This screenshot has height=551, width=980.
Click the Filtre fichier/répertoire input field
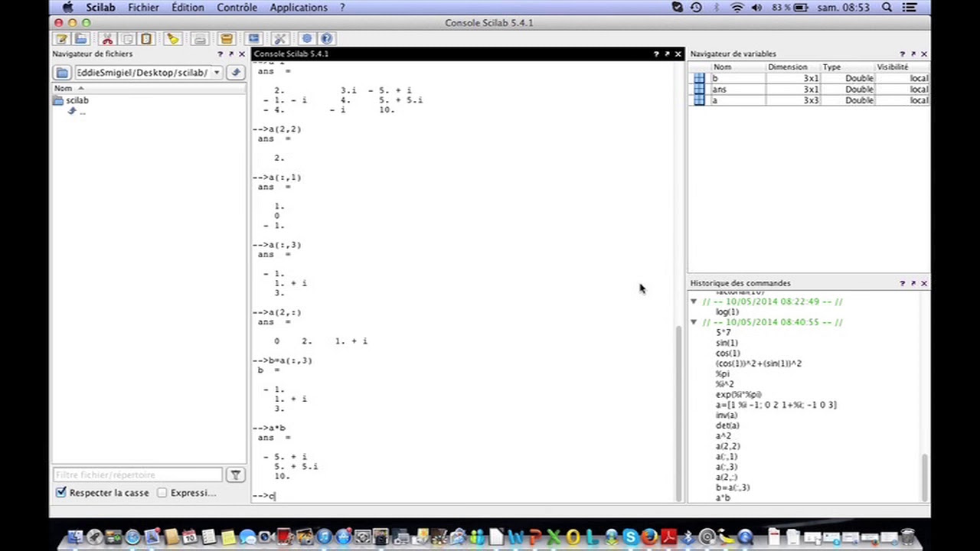138,475
